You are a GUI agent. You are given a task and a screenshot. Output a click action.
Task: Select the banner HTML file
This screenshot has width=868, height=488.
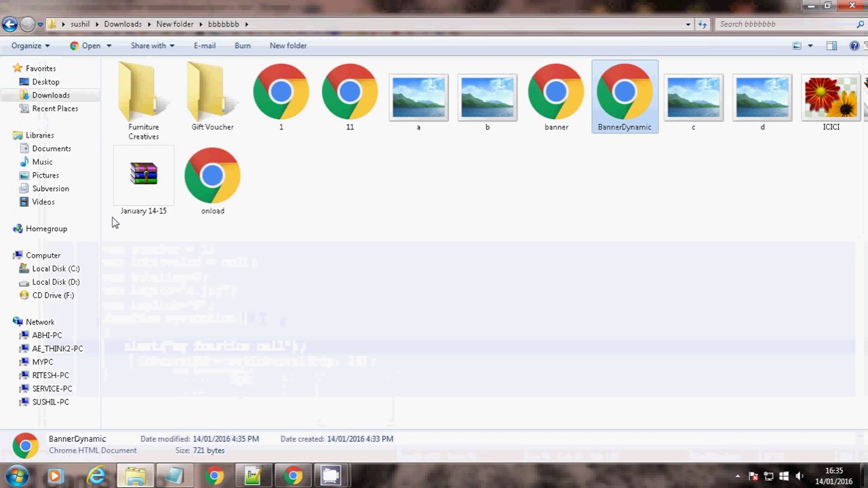click(556, 97)
